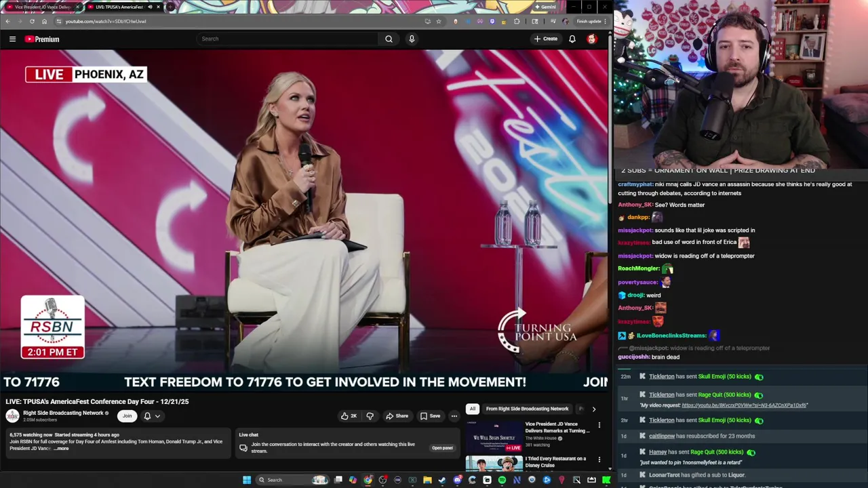
Task: Go back in browser history
Action: click(x=7, y=21)
